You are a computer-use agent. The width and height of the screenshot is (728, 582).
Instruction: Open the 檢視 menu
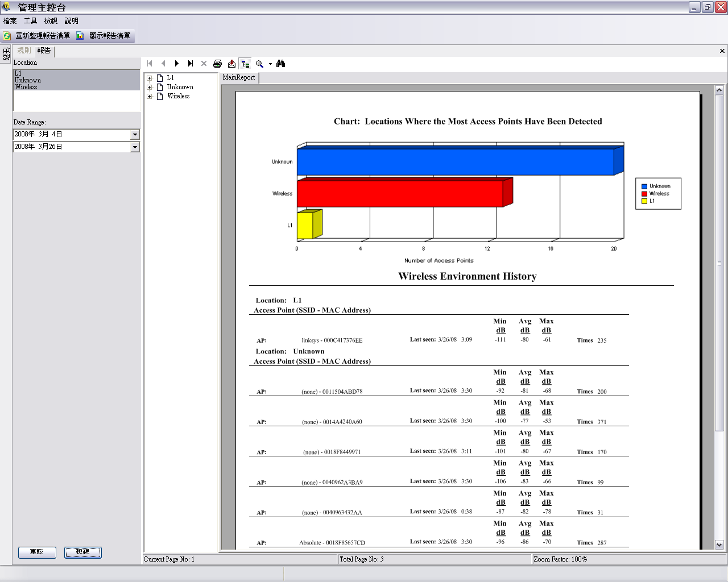coord(51,21)
